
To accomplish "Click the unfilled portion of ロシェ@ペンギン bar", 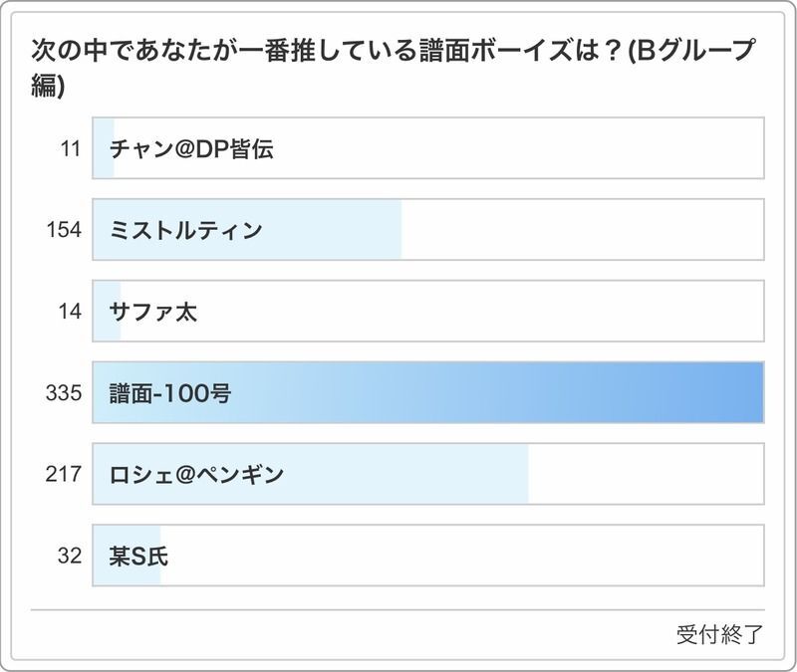I will coord(646,474).
